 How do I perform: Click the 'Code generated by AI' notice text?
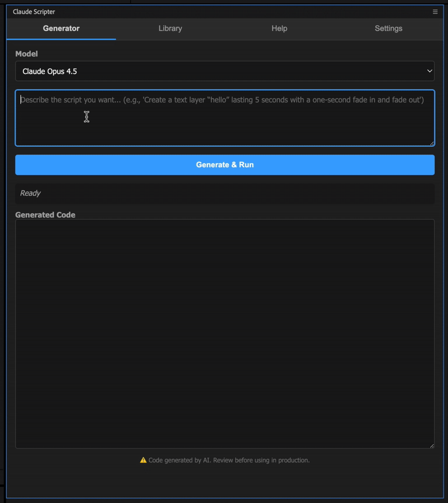coord(229,460)
